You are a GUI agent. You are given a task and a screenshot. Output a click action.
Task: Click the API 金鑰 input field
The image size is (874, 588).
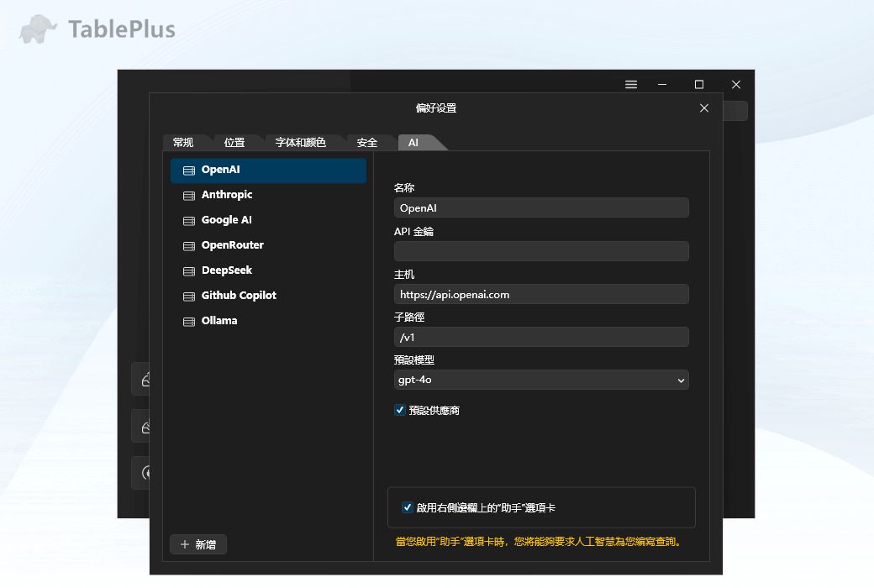point(541,250)
